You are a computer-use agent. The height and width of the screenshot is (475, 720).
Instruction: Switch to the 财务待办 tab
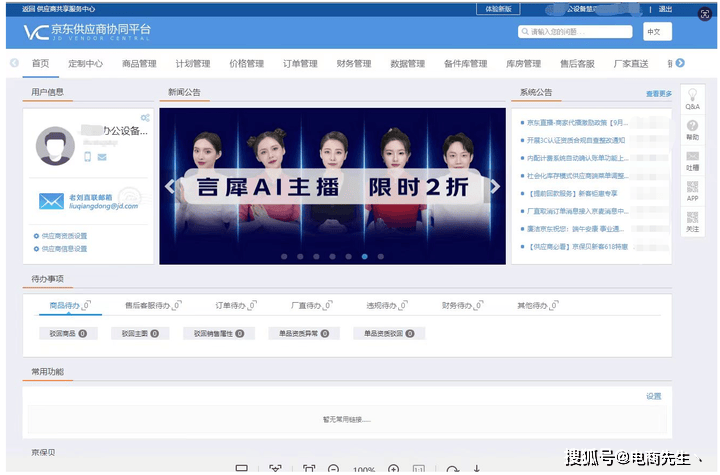[x=462, y=305]
